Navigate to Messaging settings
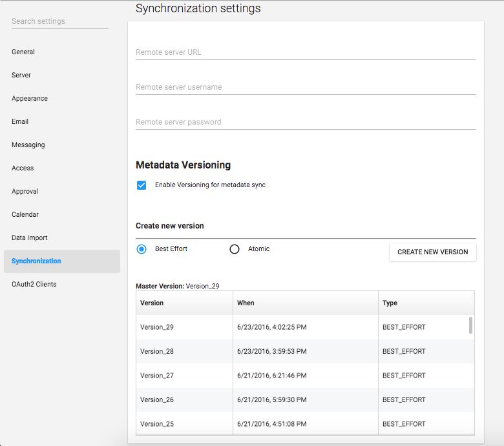Screen dimensions: 504x446 (28, 145)
